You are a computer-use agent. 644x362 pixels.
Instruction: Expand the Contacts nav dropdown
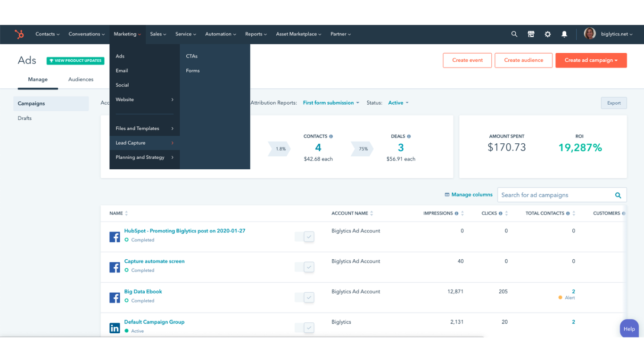pyautogui.click(x=48, y=34)
